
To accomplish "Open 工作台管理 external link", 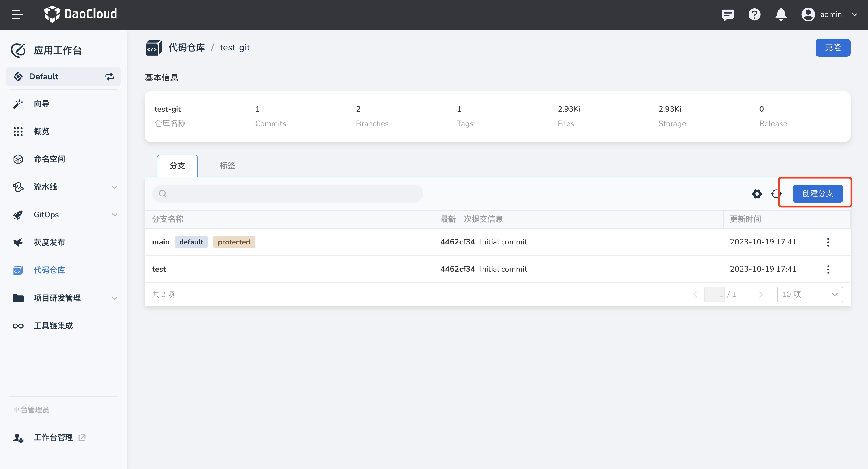I will (53, 437).
